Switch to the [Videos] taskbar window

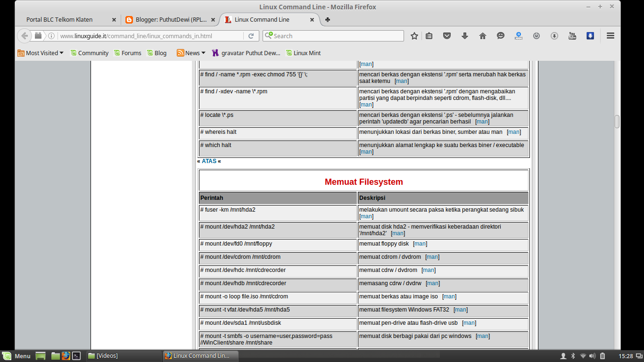pos(124,356)
